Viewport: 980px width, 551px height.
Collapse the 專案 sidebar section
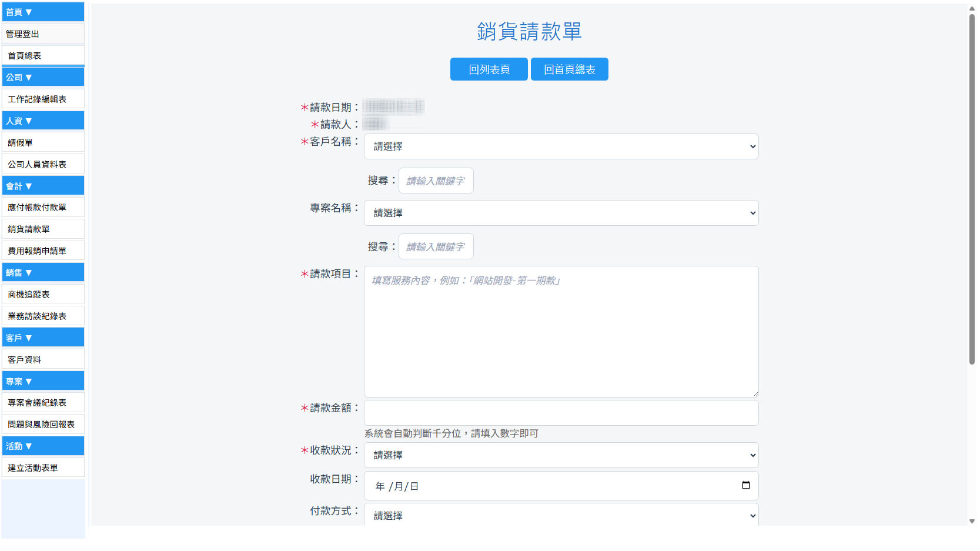(x=43, y=381)
